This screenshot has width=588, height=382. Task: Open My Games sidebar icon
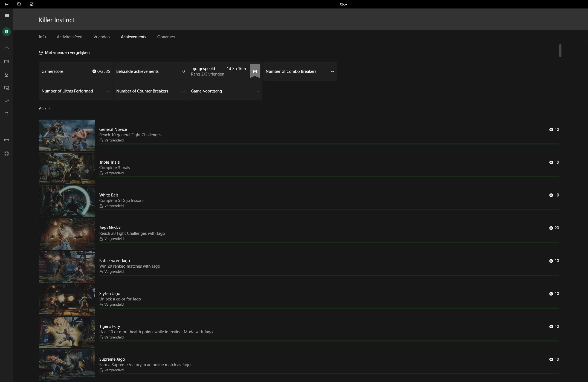point(7,62)
